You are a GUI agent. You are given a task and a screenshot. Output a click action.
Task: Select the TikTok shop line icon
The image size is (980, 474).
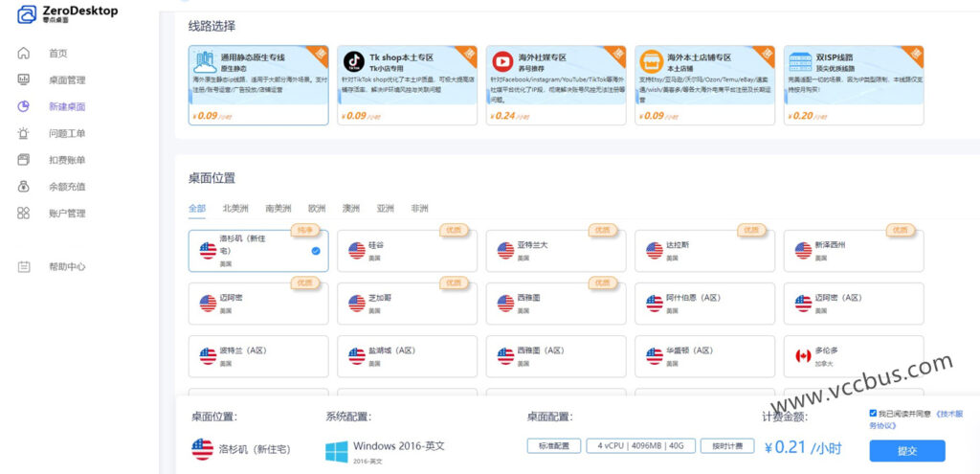(x=353, y=62)
